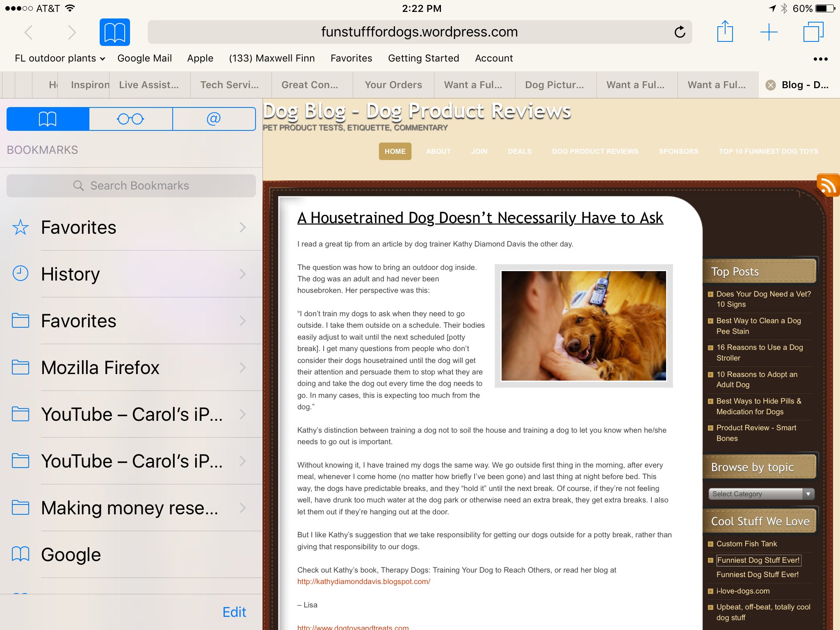Open the DOG PRODUCT REVIEWS menu item
The height and width of the screenshot is (630, 840).
(595, 151)
